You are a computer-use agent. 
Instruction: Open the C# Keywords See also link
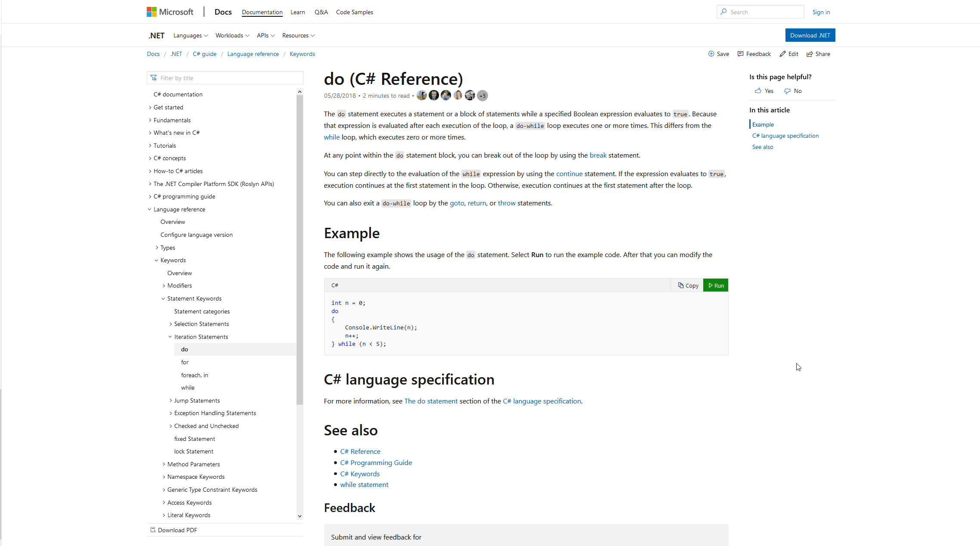[x=360, y=474]
